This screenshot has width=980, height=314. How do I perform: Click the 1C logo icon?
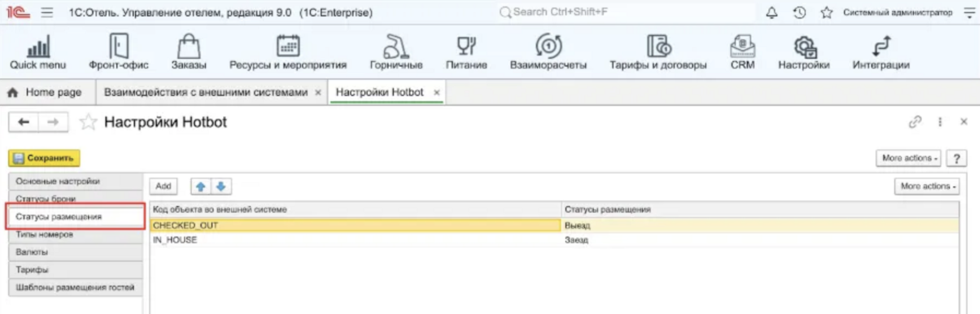(18, 12)
